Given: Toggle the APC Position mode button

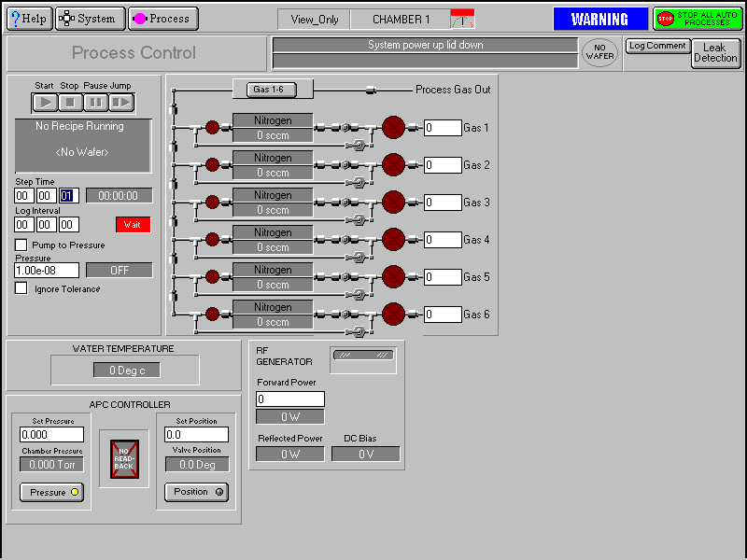Looking at the screenshot, I should pos(196,492).
